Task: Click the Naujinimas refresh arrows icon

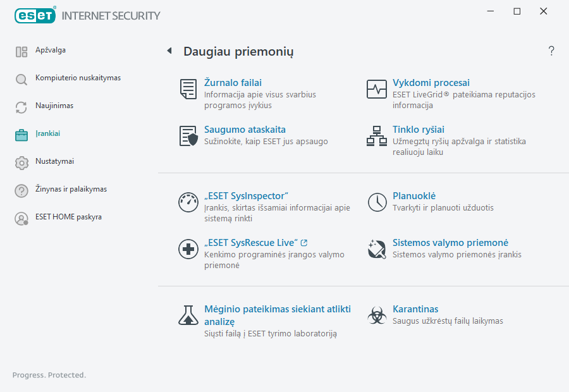Action: coord(21,106)
